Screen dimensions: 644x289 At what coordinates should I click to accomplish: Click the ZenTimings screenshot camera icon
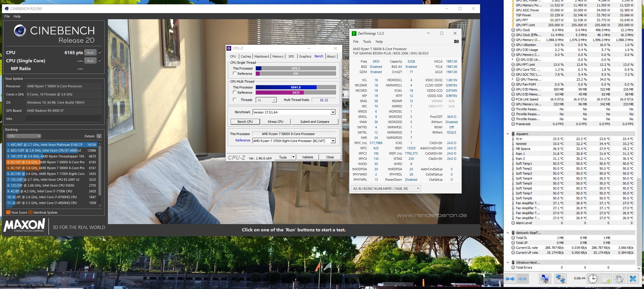coord(456,41)
